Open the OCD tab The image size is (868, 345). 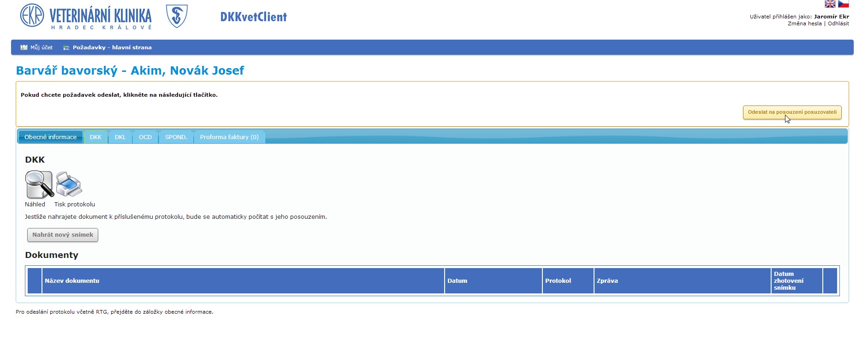click(145, 137)
